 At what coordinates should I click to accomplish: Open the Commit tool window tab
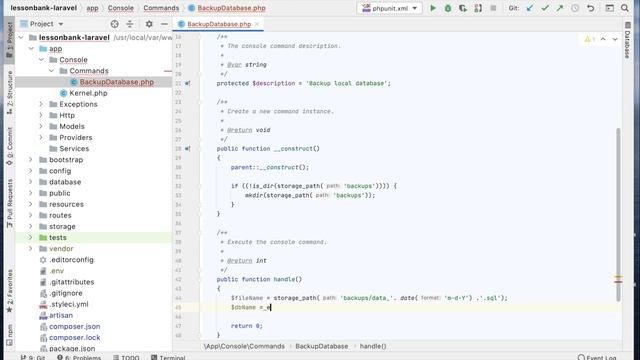(9, 146)
